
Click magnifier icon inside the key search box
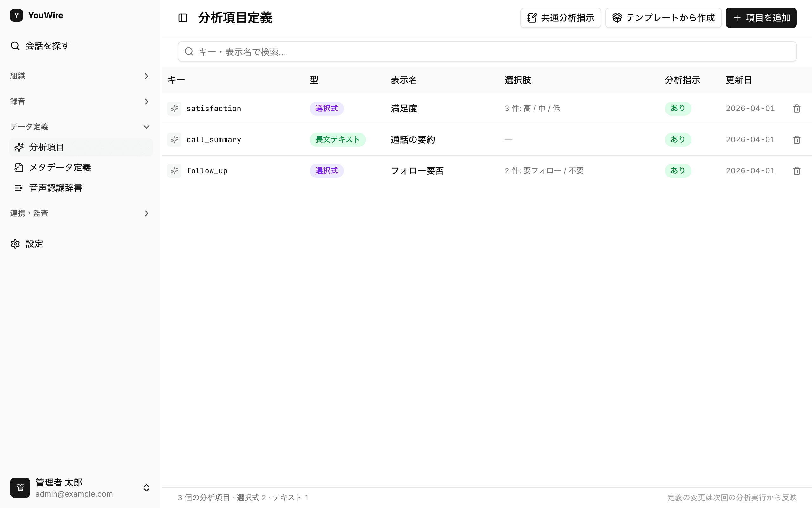[189, 51]
